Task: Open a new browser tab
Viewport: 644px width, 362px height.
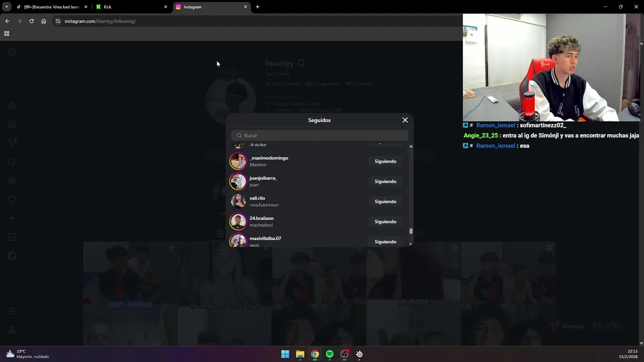Action: click(258, 7)
